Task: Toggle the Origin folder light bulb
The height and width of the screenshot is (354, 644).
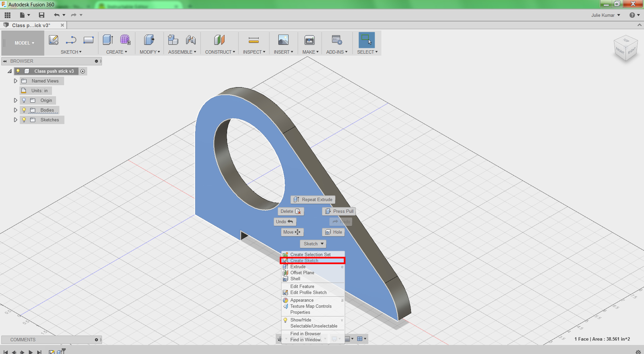Action: coord(24,100)
